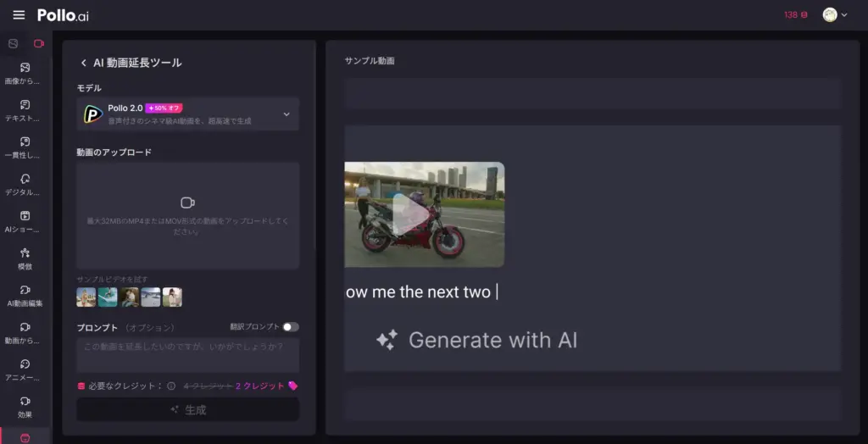This screenshot has height=444, width=868.
Task: Toggle the 翻訳プロンプト switch
Action: (291, 326)
